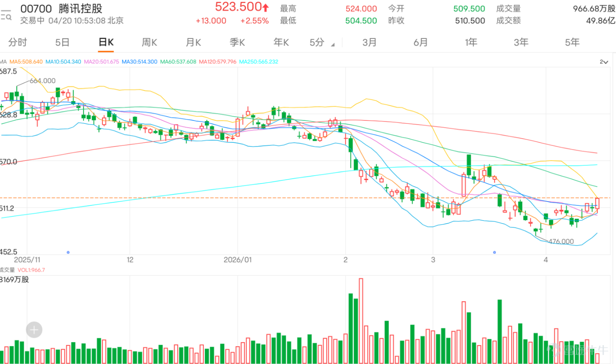Set chart range to 1年

tap(471, 42)
